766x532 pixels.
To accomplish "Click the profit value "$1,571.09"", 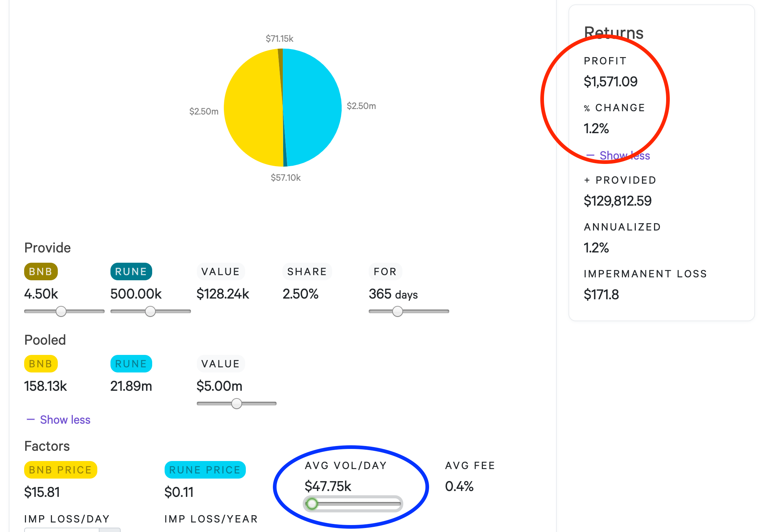I will 611,82.
